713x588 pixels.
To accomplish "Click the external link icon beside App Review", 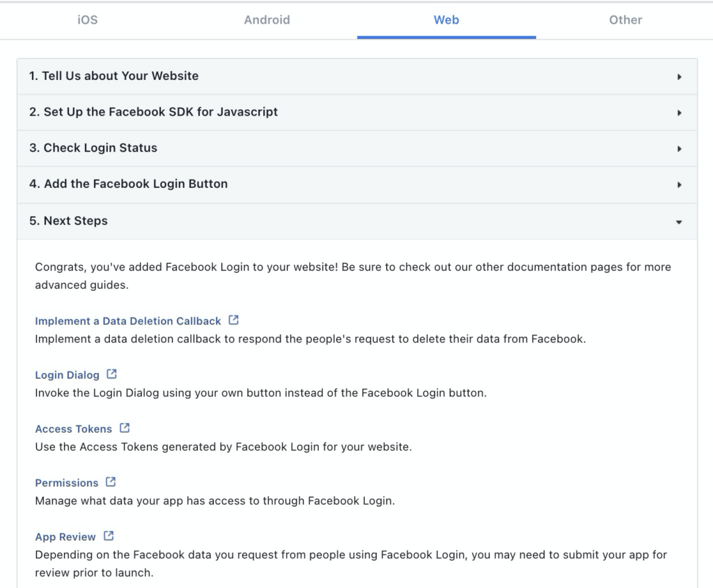I will 108,536.
